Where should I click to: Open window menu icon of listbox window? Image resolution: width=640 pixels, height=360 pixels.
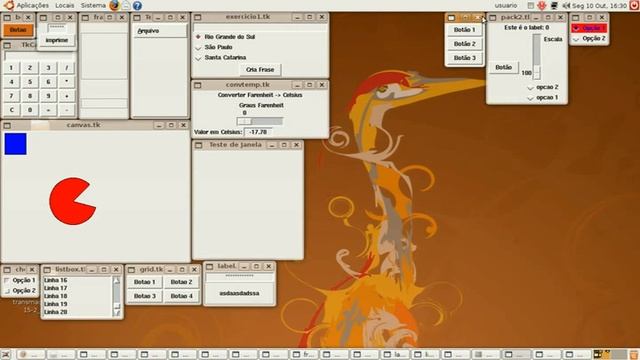tap(47, 270)
